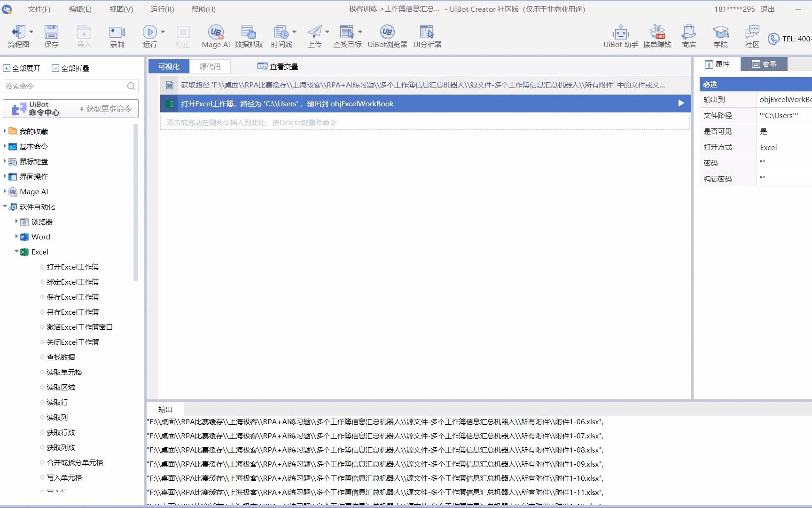Click the telephone TEL icon
This screenshot has width=812, height=508.
(773, 39)
